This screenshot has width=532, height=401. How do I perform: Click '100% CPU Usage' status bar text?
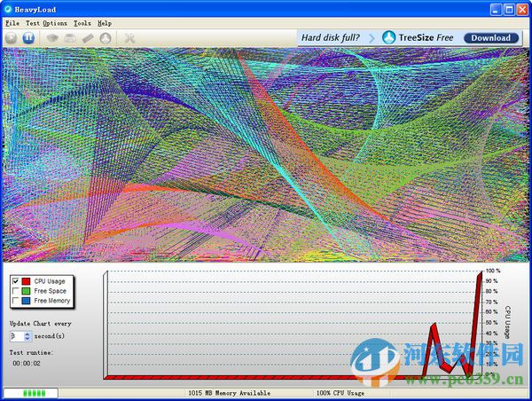click(340, 393)
